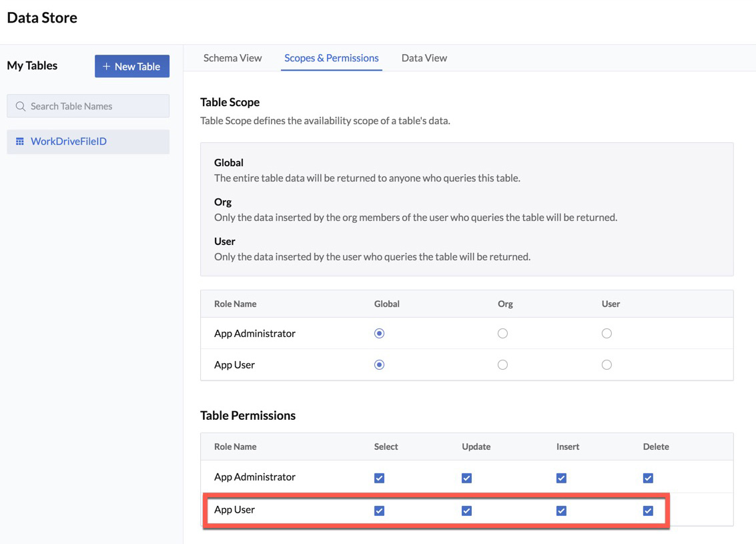The height and width of the screenshot is (544, 756).
Task: Open the WorkDriveFileID table
Action: pos(68,142)
